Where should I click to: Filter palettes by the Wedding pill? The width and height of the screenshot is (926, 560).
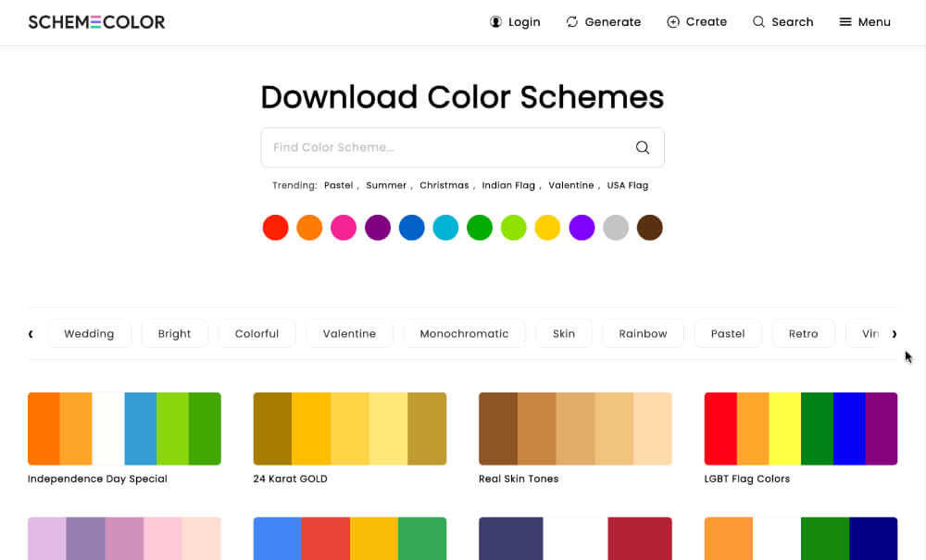click(x=89, y=333)
